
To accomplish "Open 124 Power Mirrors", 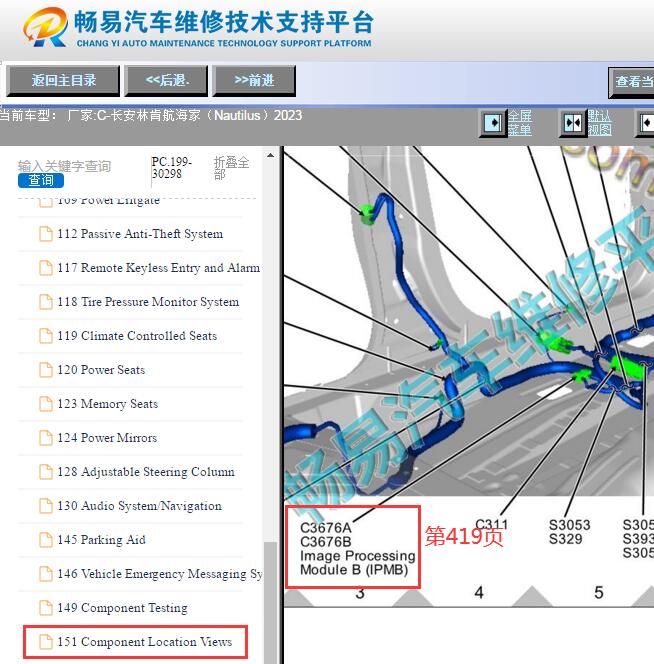I will tap(107, 437).
